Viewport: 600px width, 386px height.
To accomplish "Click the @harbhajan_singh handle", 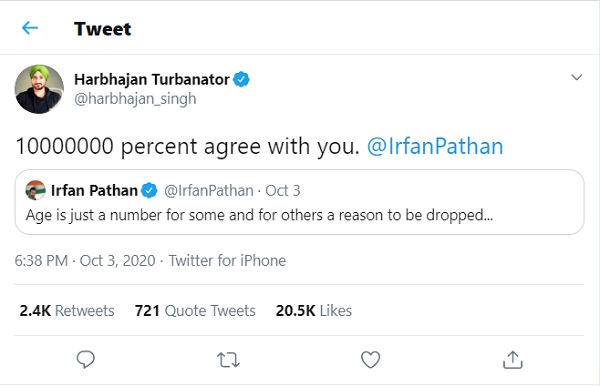I will (135, 99).
